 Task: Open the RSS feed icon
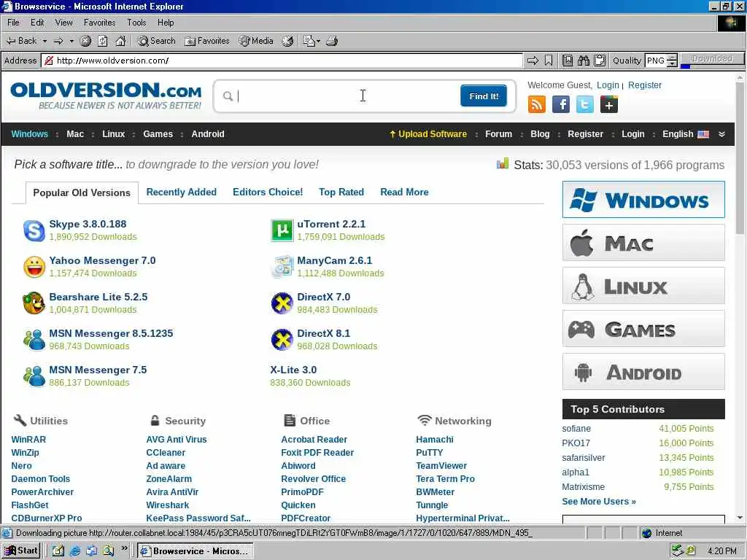click(x=537, y=104)
